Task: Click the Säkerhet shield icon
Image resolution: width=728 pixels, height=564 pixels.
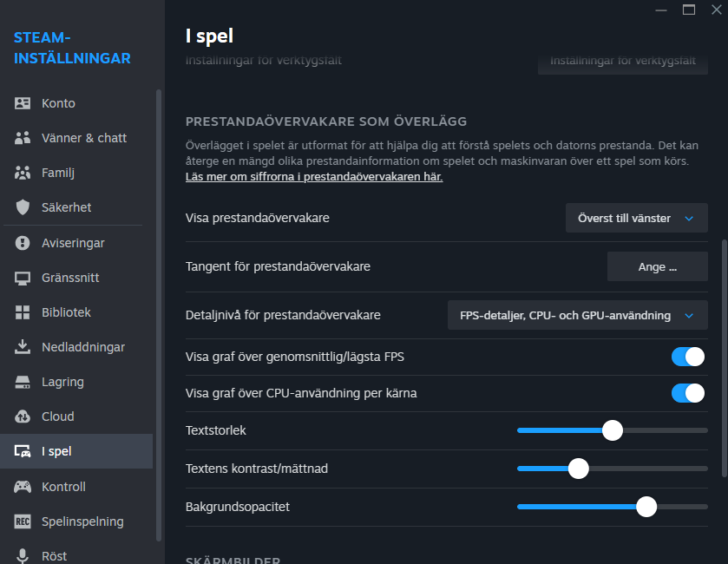Action: point(23,207)
